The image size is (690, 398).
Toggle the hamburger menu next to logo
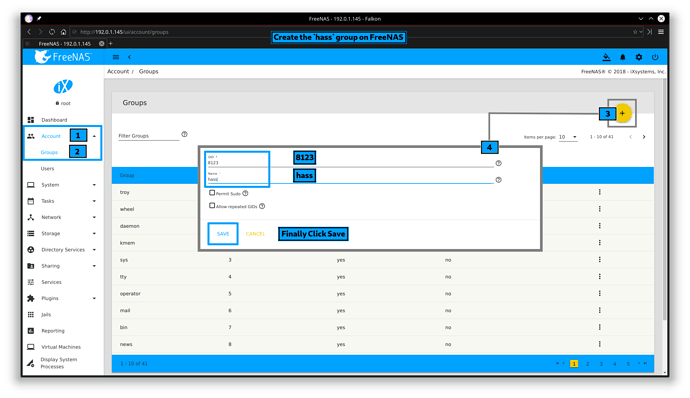click(116, 57)
